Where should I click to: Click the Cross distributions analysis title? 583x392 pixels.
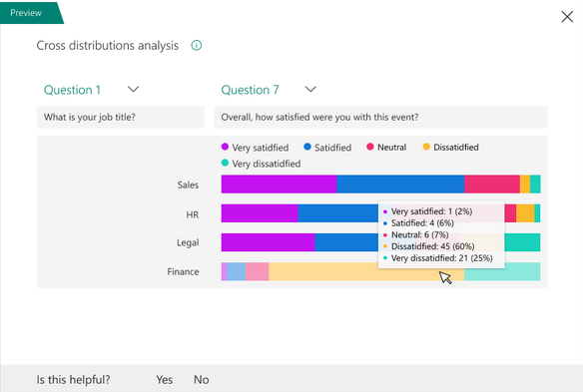pyautogui.click(x=108, y=45)
